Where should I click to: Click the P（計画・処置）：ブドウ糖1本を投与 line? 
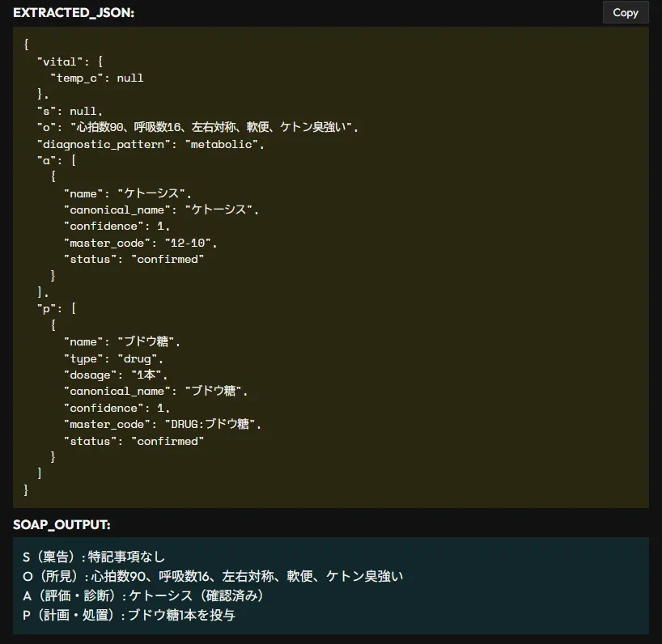129,616
